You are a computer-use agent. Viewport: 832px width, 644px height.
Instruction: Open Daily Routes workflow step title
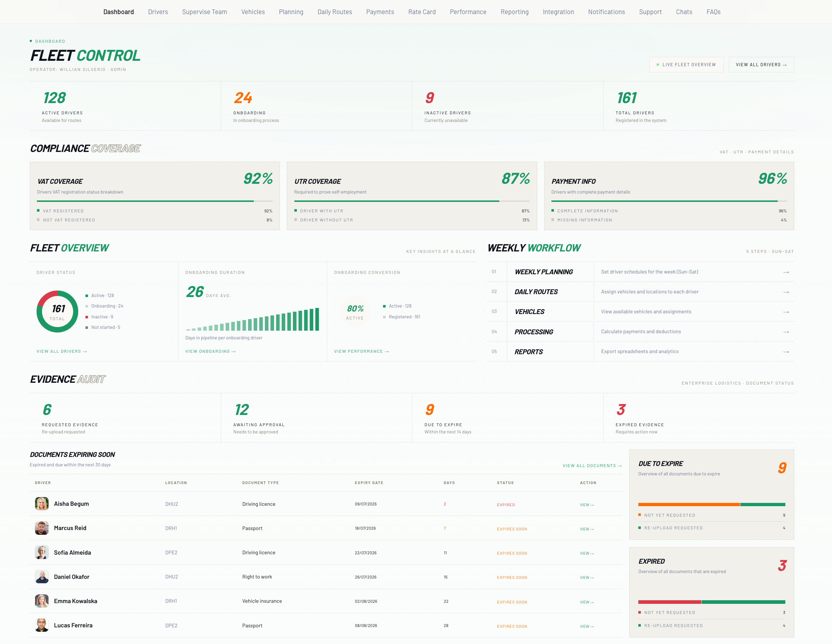536,292
